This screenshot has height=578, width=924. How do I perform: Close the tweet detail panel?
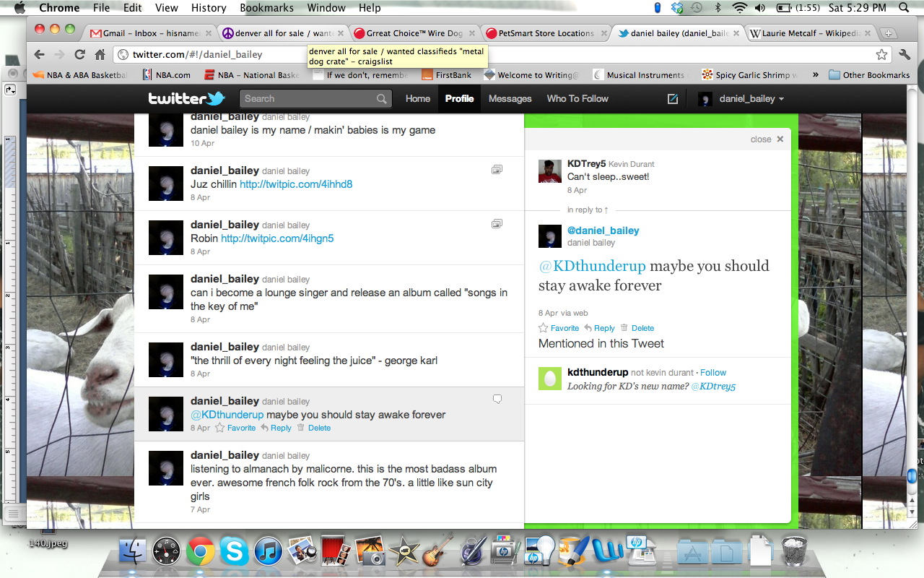click(767, 139)
